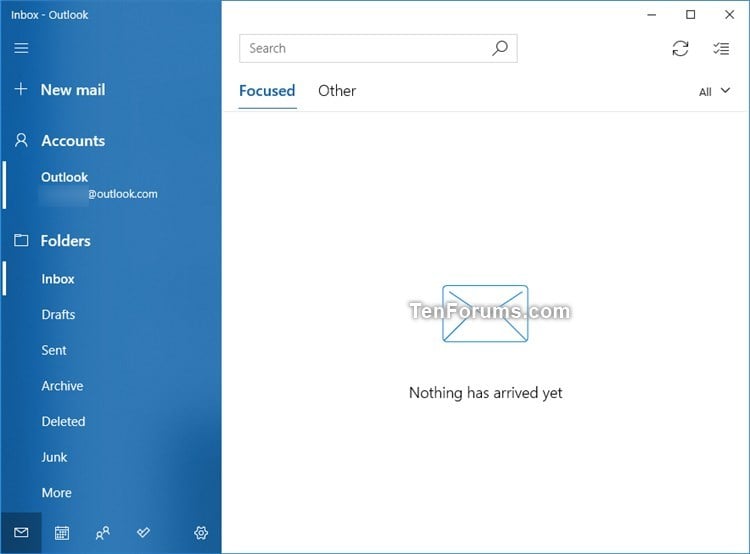Minimize the Outlook mail window
This screenshot has width=750, height=554.
(651, 15)
